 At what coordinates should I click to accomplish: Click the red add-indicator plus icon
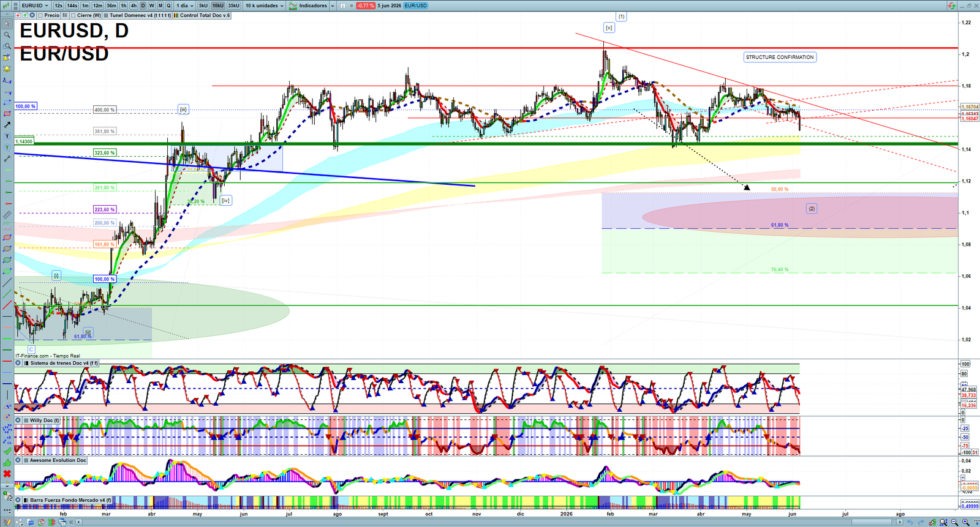pyautogui.click(x=18, y=15)
